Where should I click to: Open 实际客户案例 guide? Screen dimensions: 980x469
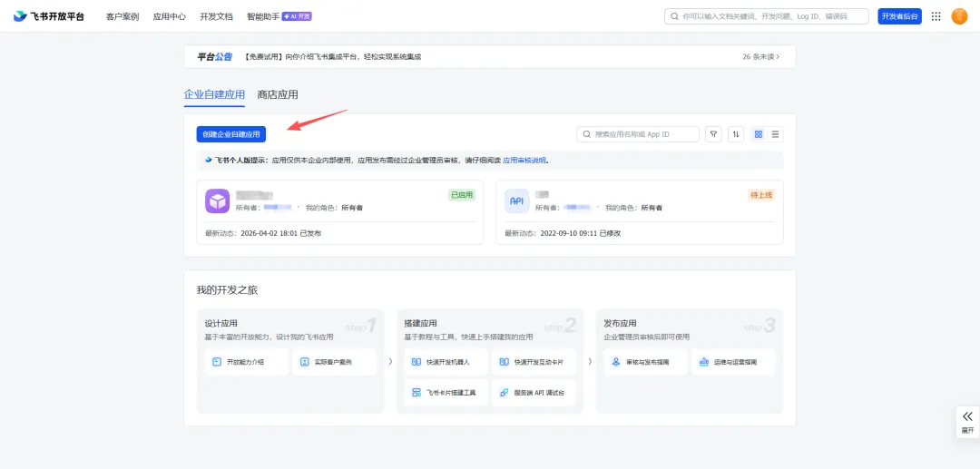[334, 362]
